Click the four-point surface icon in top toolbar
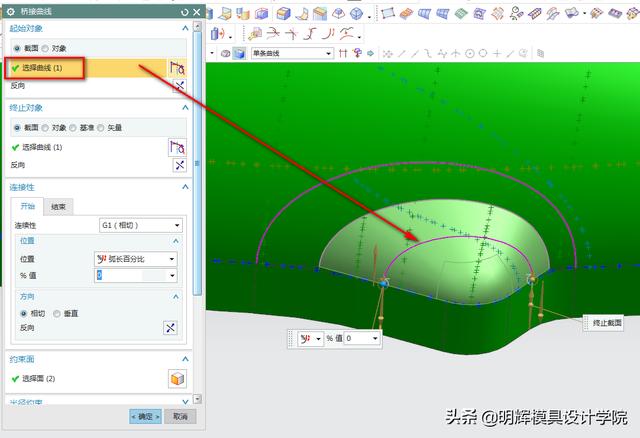 [x=388, y=13]
